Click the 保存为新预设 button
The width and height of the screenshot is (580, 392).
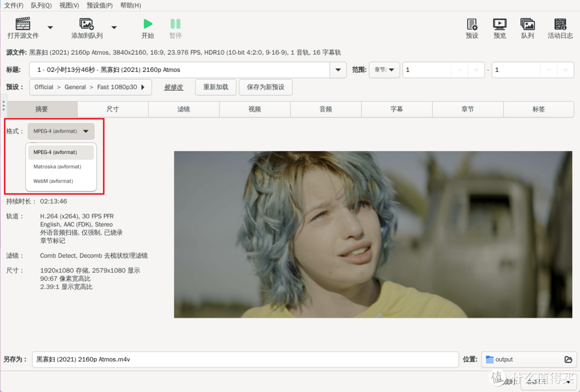coord(265,87)
